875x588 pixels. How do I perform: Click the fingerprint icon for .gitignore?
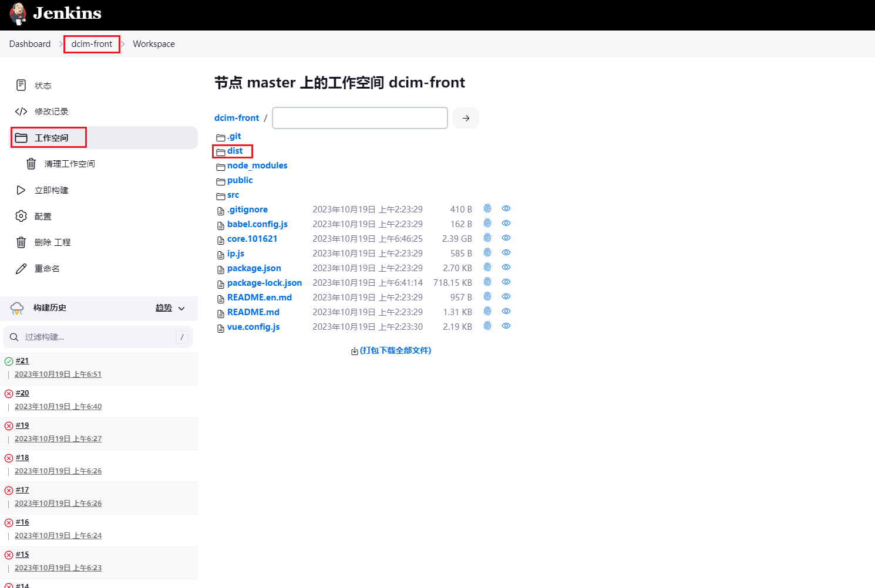pyautogui.click(x=487, y=209)
